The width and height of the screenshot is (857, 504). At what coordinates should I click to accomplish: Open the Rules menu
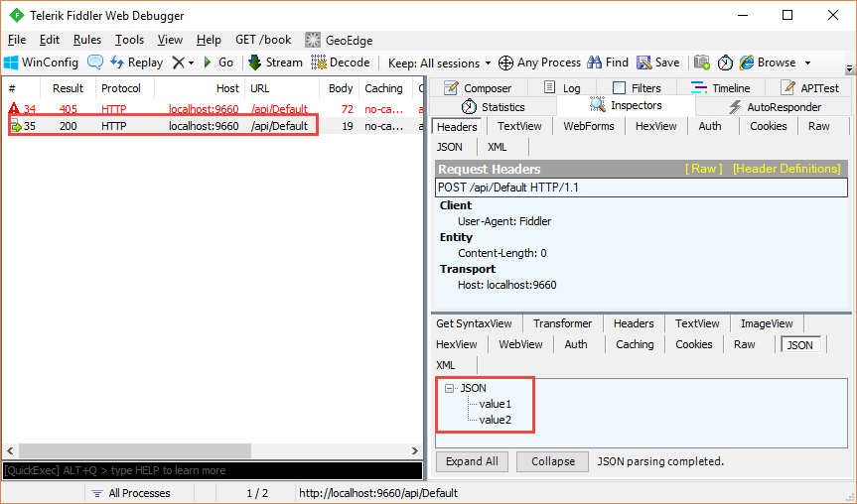(x=87, y=40)
